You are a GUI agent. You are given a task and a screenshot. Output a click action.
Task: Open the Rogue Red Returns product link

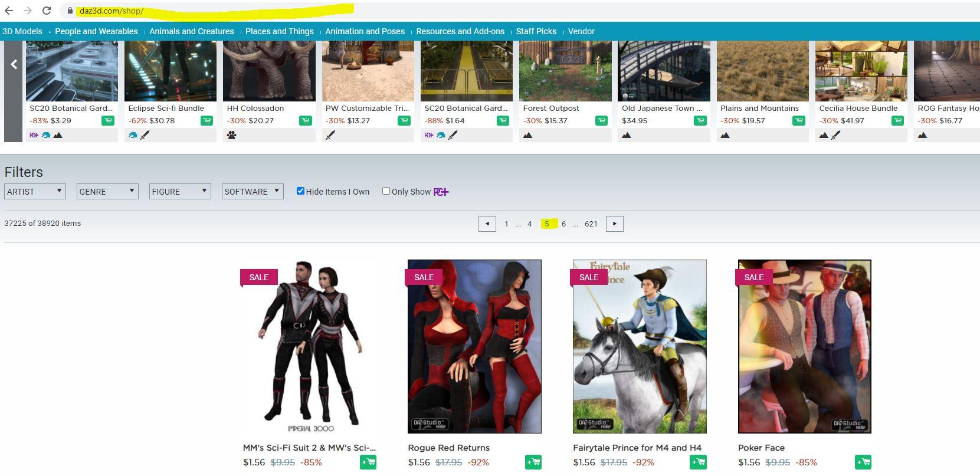[x=449, y=448]
